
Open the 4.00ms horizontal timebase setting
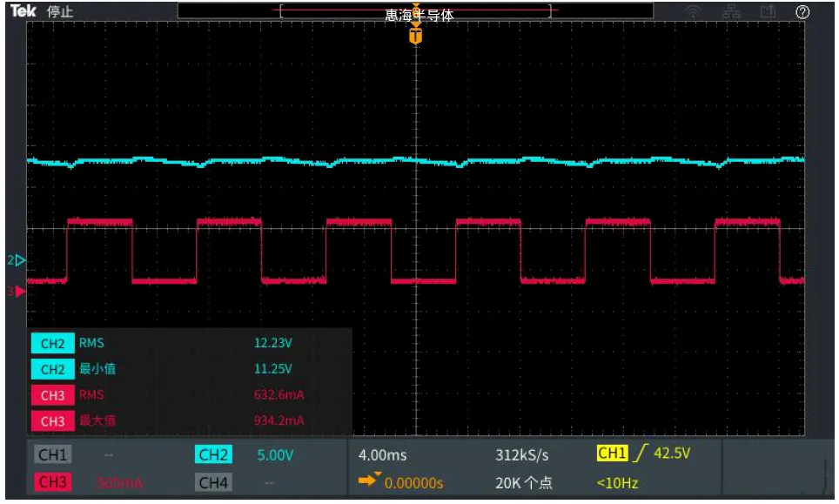point(382,455)
